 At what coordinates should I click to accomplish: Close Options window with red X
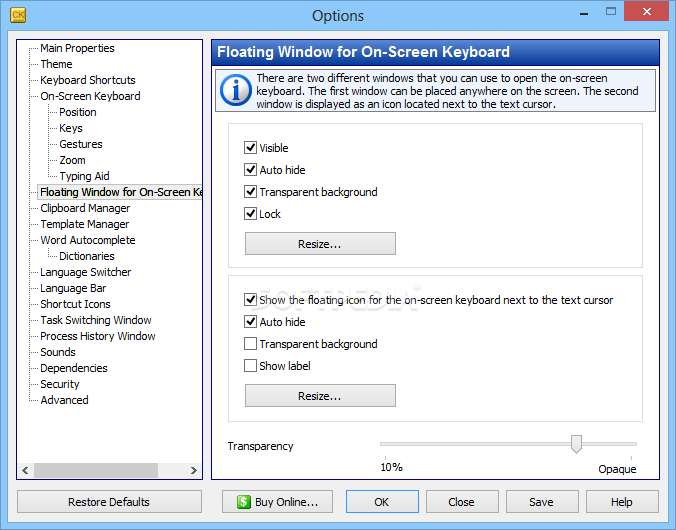pos(646,12)
